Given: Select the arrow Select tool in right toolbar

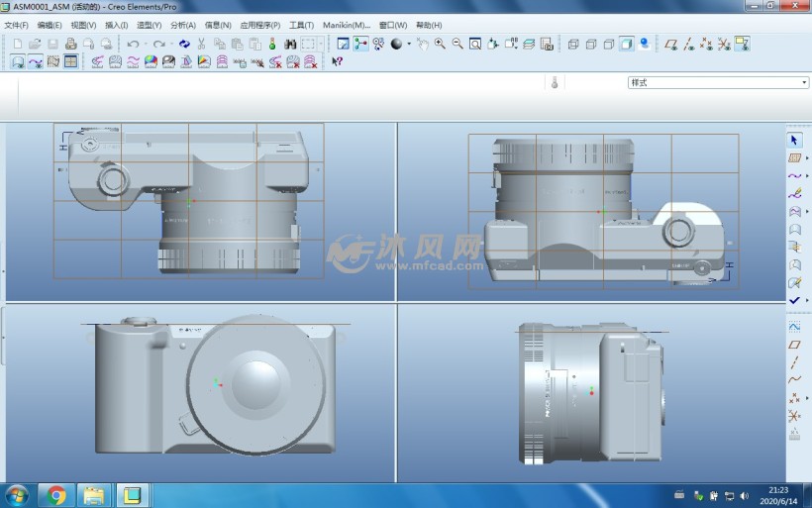Looking at the screenshot, I should pyautogui.click(x=794, y=140).
